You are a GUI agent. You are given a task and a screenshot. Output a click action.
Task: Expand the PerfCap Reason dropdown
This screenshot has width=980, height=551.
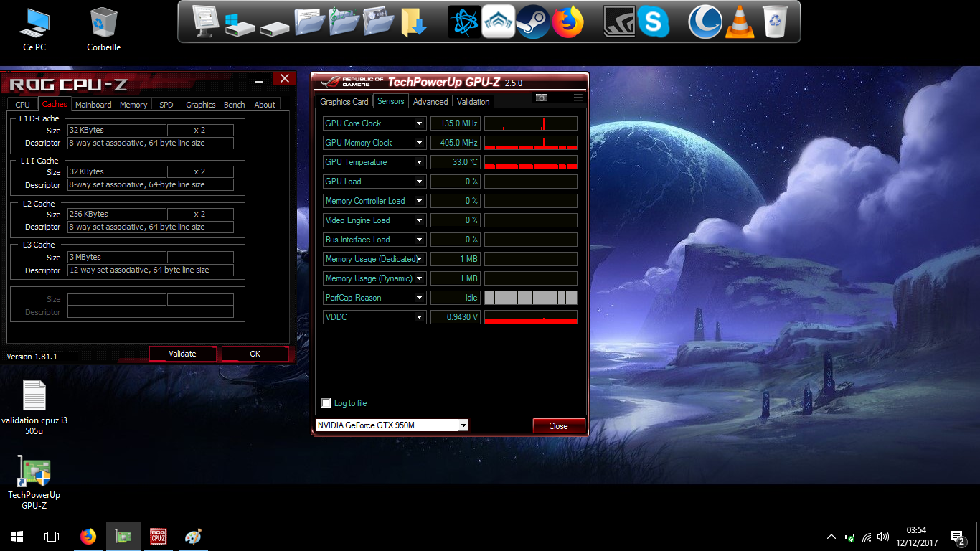click(x=420, y=298)
